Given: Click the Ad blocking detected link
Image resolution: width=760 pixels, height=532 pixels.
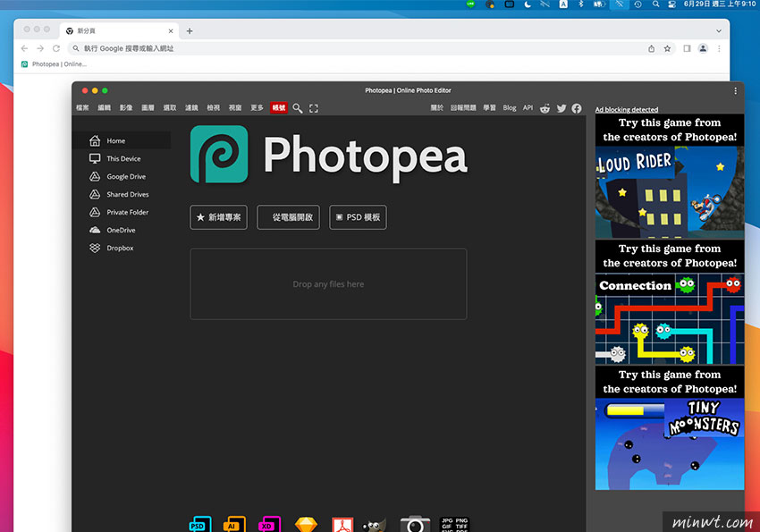Looking at the screenshot, I should click(x=627, y=109).
